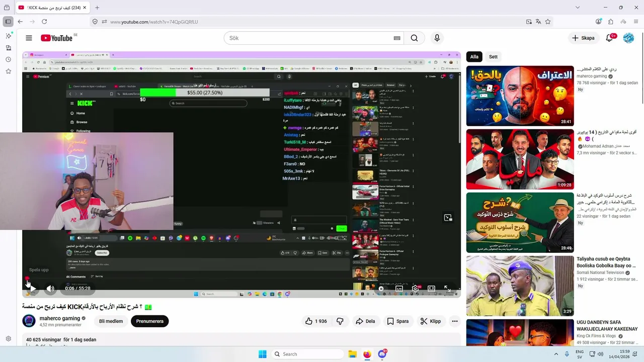Click the video progress bar scrubber
Image resolution: width=644 pixels, height=362 pixels.
coord(27,278)
